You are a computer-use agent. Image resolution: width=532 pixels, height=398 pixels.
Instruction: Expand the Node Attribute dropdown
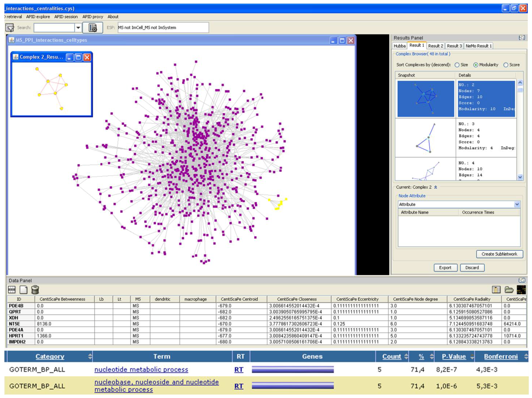(517, 204)
